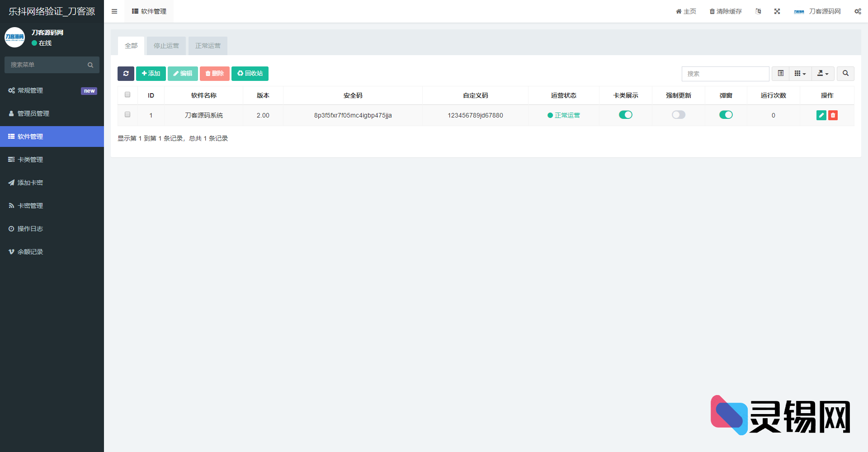
Task: Toggle the 卡类展示 switch off
Action: point(626,115)
